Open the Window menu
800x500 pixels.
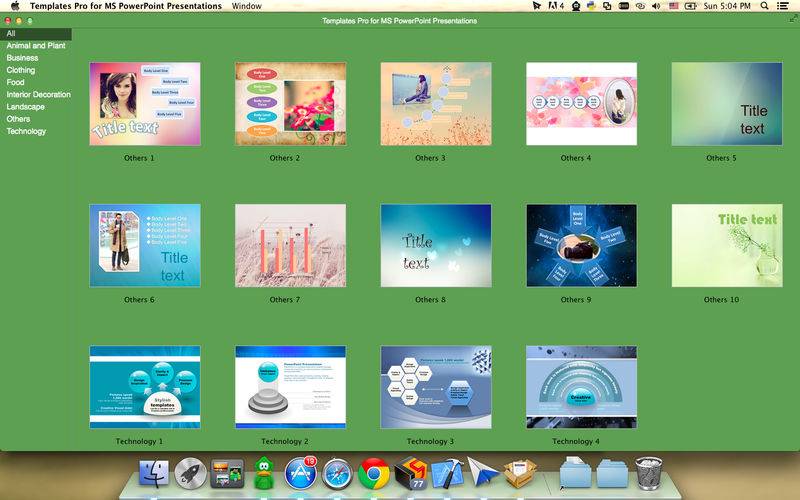(x=246, y=6)
